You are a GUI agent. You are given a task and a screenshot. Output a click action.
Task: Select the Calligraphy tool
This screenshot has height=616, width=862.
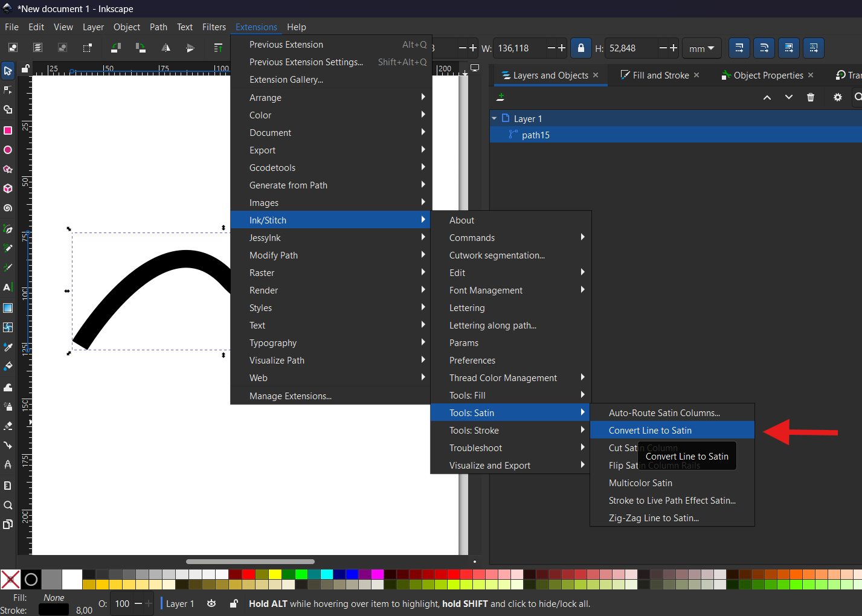click(x=8, y=268)
